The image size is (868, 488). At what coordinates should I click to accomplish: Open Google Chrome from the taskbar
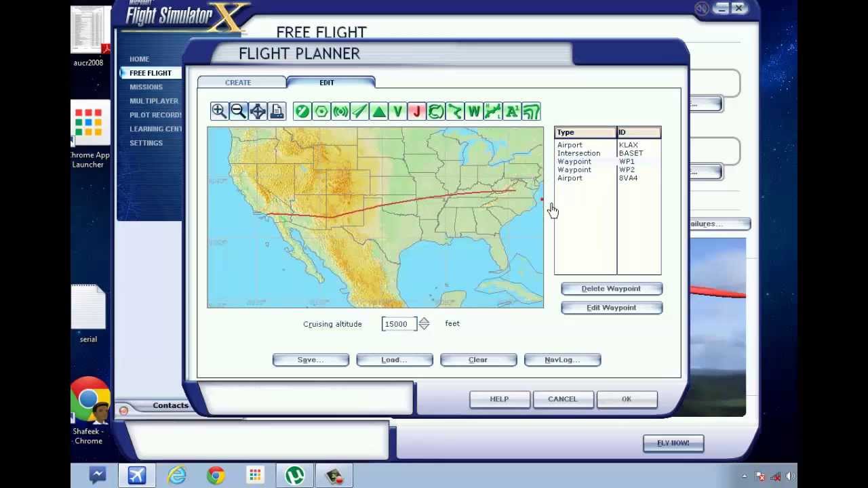[216, 475]
